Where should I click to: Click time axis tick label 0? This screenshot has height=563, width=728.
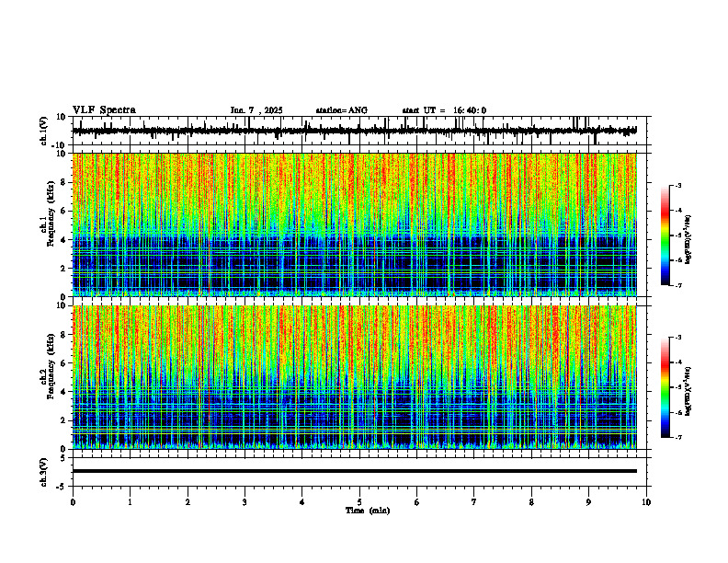pyautogui.click(x=73, y=502)
